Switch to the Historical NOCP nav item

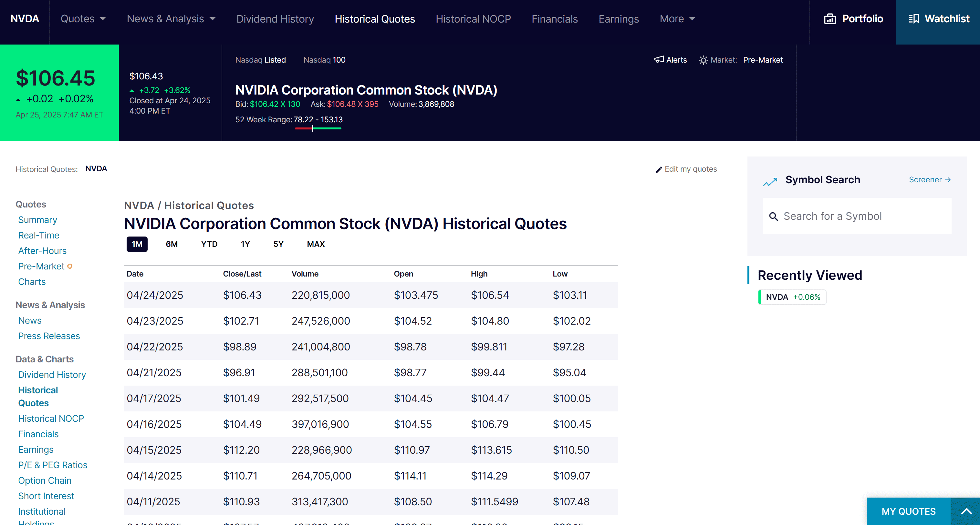(x=473, y=19)
